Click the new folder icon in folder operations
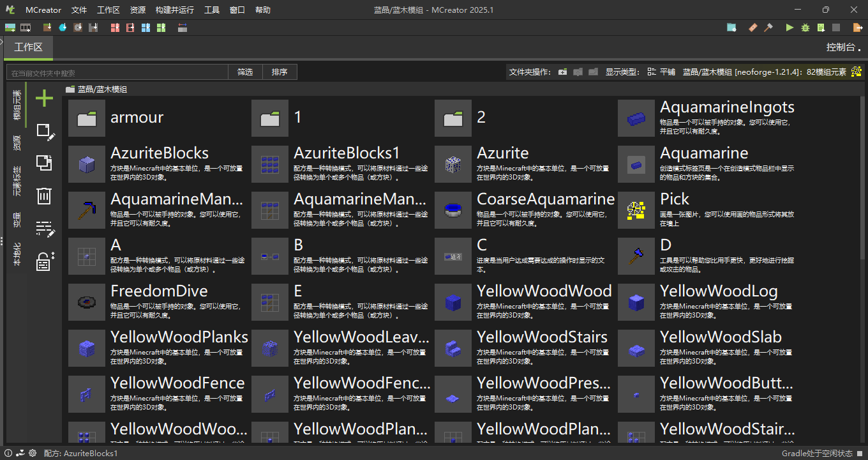 pyautogui.click(x=562, y=72)
